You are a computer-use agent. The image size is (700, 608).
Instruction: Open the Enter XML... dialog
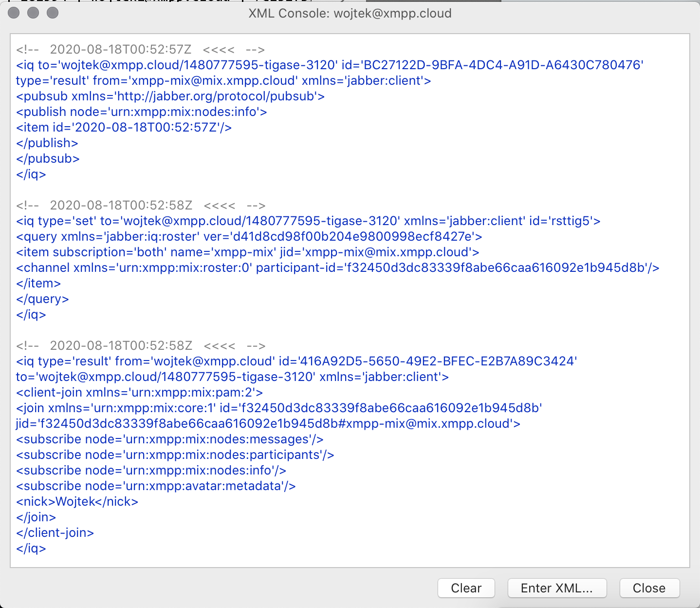pos(557,588)
